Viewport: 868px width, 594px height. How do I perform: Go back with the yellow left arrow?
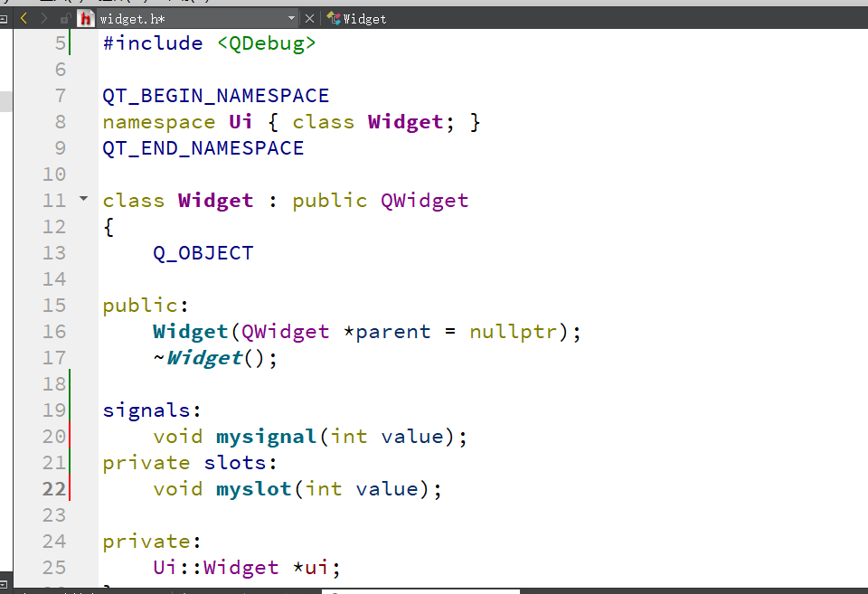pyautogui.click(x=24, y=18)
